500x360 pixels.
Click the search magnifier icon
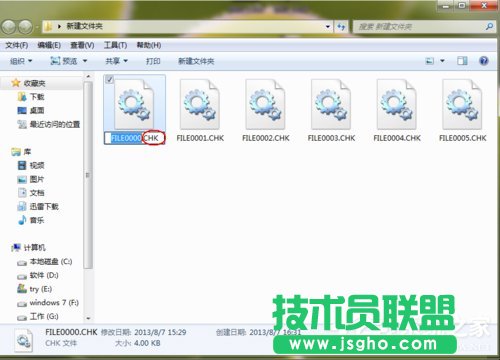click(x=489, y=26)
